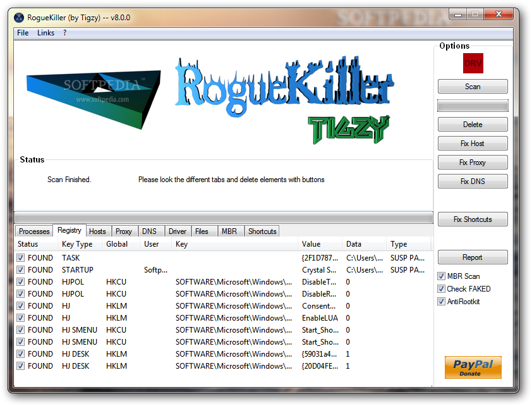
Task: Uncheck the TASK row checkbox
Action: 21,257
